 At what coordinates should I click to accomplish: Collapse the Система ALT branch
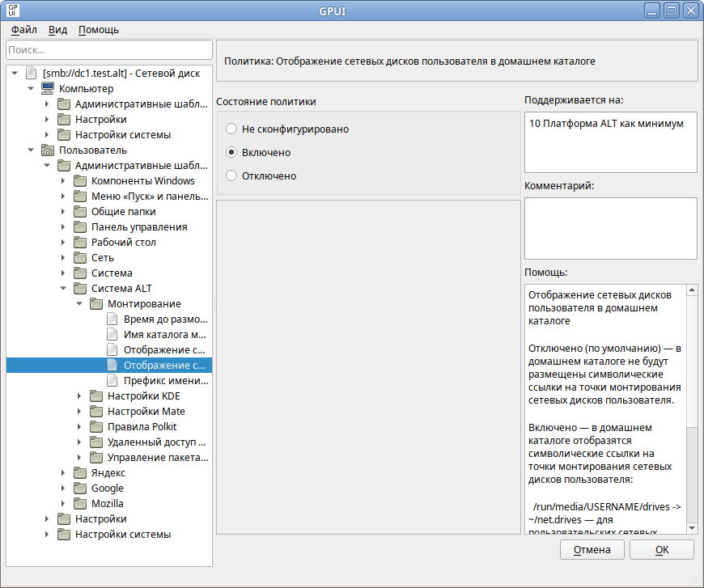(63, 288)
